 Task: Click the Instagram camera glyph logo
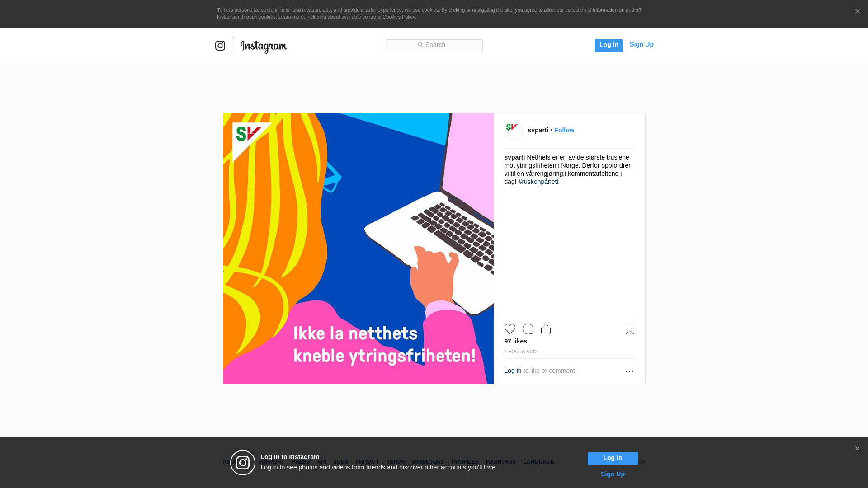click(220, 46)
